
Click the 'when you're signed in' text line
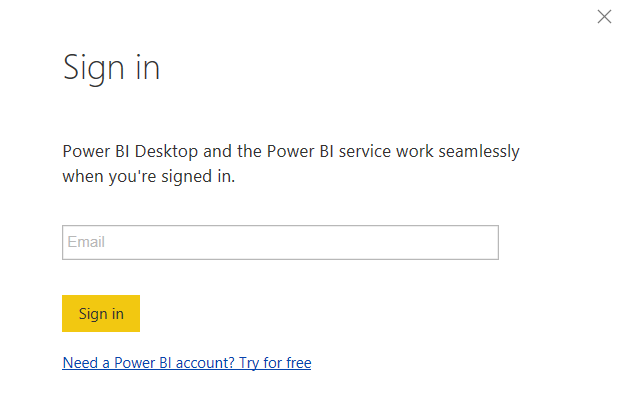click(x=149, y=176)
